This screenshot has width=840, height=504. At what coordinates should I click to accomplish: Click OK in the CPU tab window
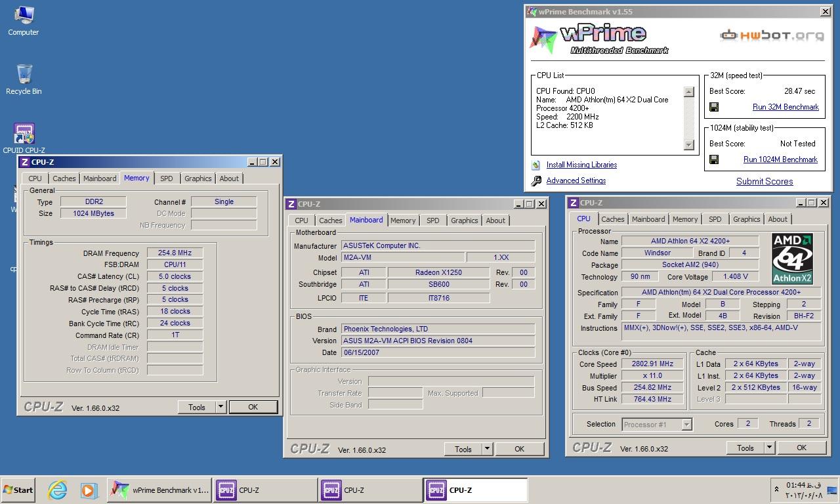coord(801,448)
